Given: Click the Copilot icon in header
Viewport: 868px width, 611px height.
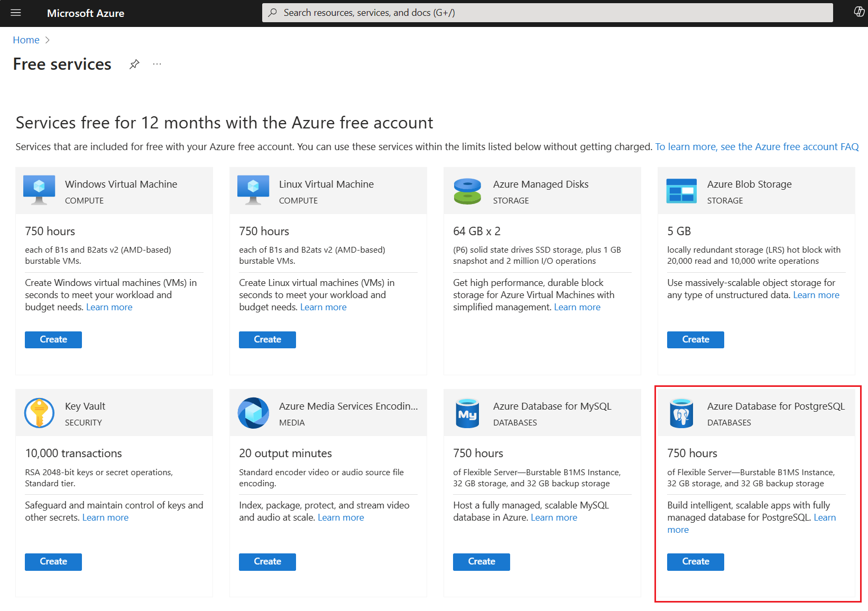Looking at the screenshot, I should [859, 12].
